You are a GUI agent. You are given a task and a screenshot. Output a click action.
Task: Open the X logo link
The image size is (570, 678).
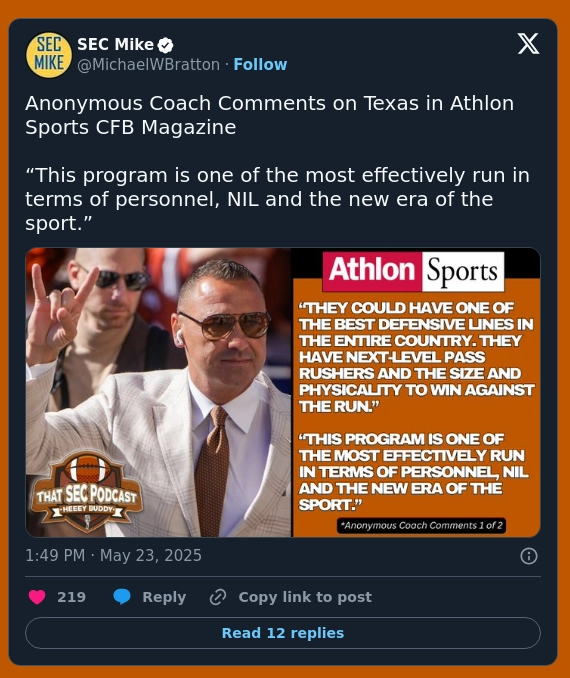point(528,44)
